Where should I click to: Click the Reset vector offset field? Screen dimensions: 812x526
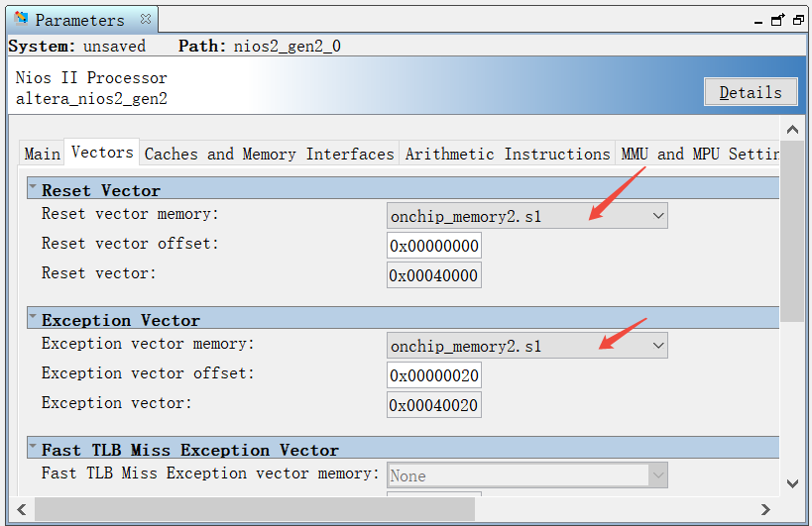point(434,246)
